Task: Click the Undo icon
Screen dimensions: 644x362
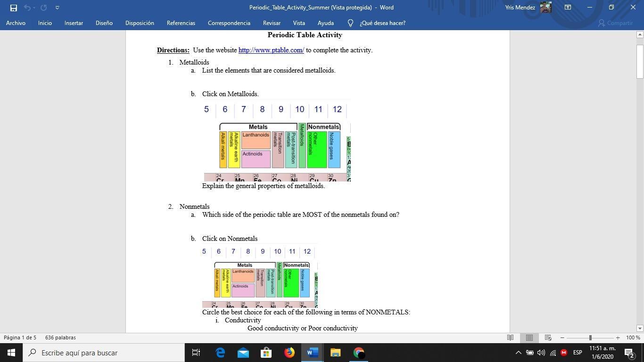Action: click(x=27, y=7)
